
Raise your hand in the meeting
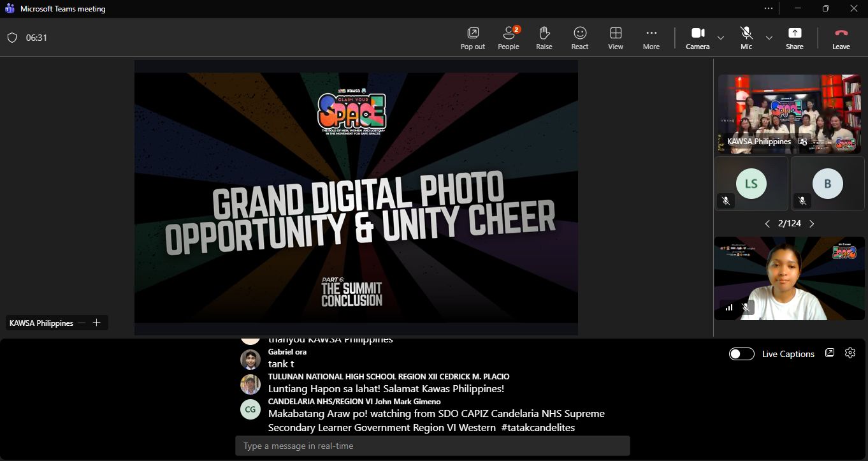544,38
